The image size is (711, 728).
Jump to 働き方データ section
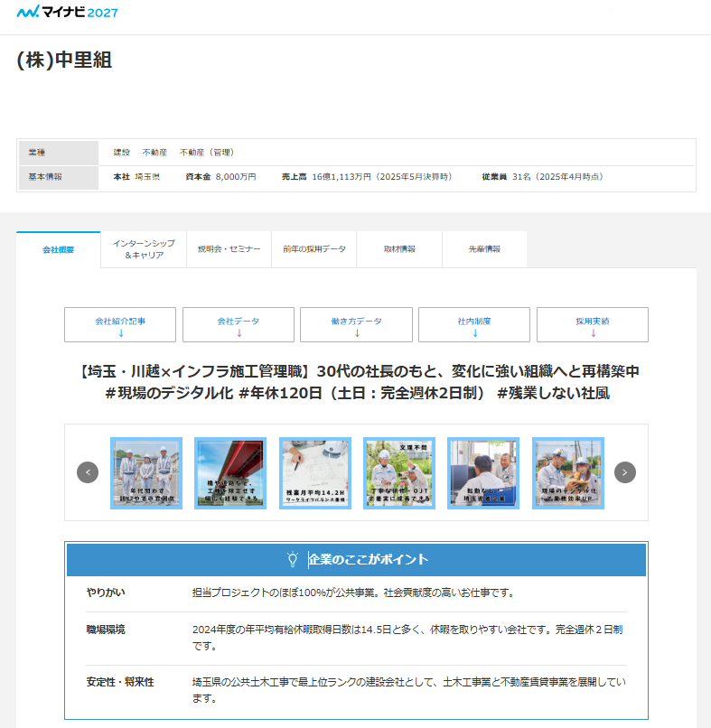click(356, 325)
